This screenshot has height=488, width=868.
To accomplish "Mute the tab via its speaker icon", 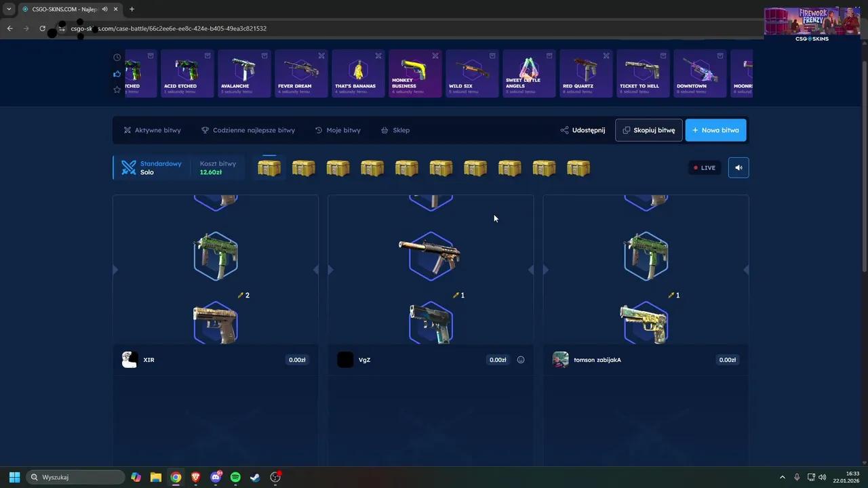I will [104, 9].
